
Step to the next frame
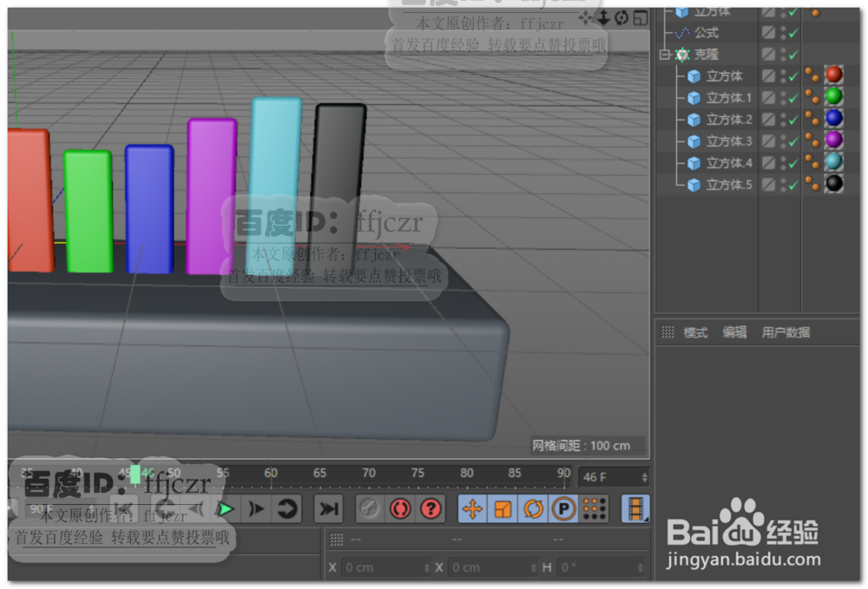(256, 509)
